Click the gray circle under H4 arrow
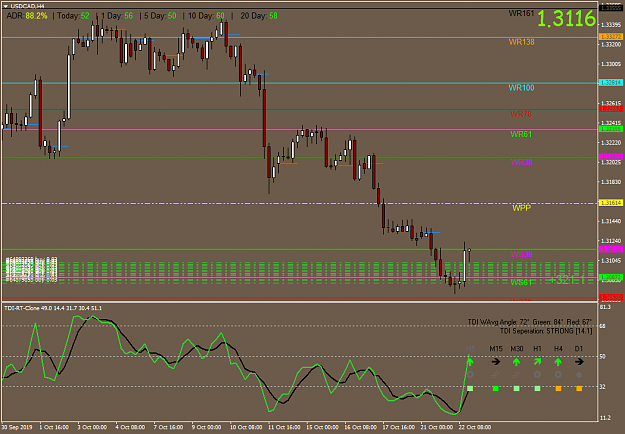This screenshot has height=434, width=625. coord(558,375)
